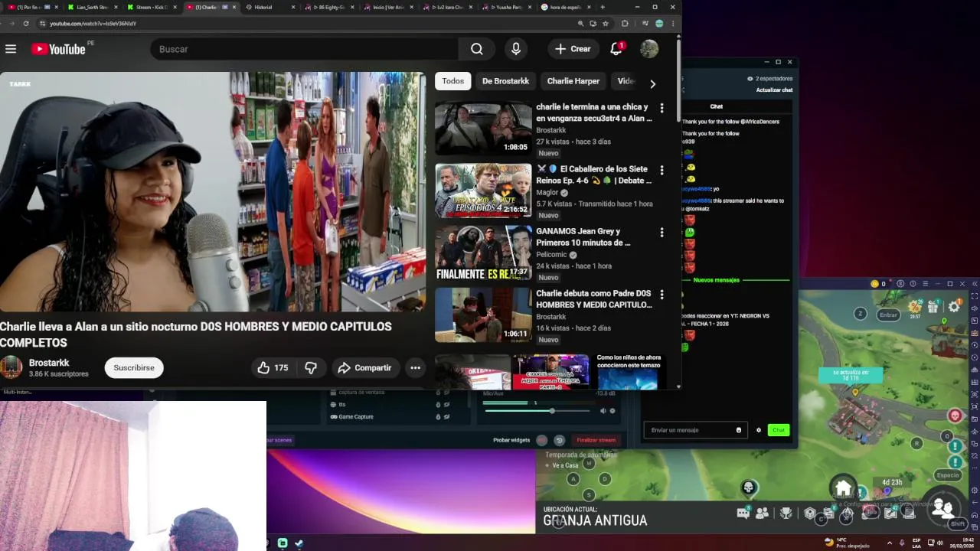Screen dimensions: 980x551
Task: Click the Finalizar stream button
Action: (596, 440)
